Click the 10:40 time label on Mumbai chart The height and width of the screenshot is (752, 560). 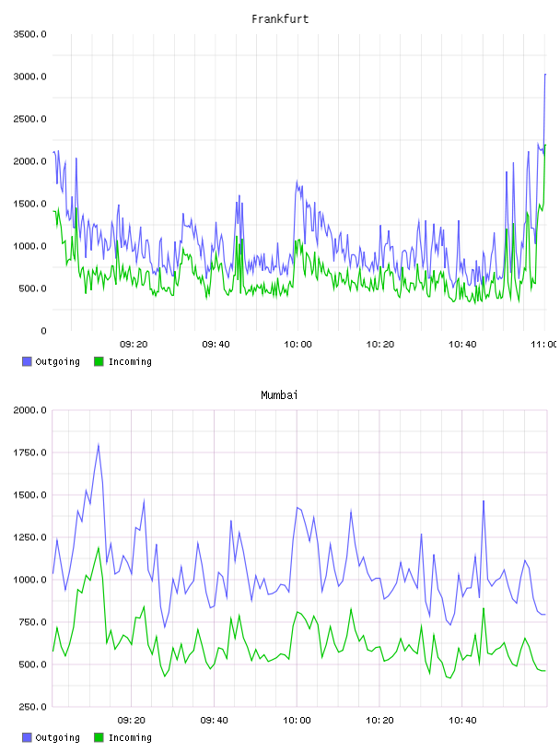(462, 721)
